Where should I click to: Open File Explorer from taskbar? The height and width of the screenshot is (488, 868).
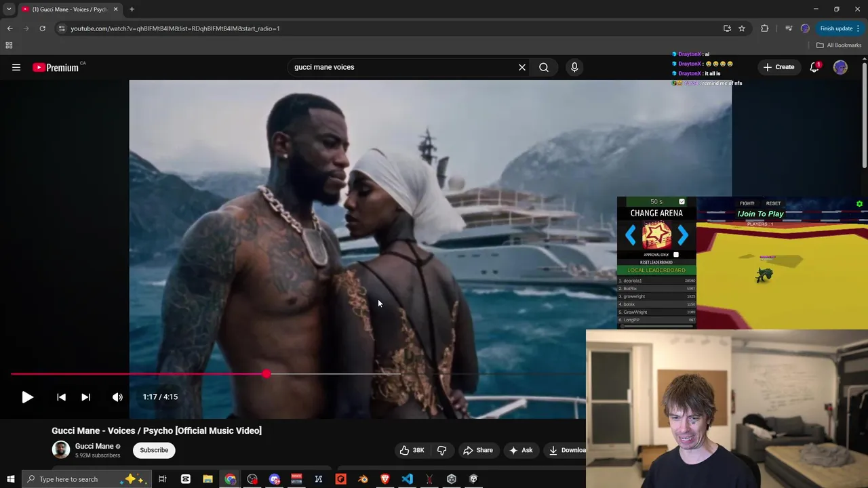pos(208,479)
